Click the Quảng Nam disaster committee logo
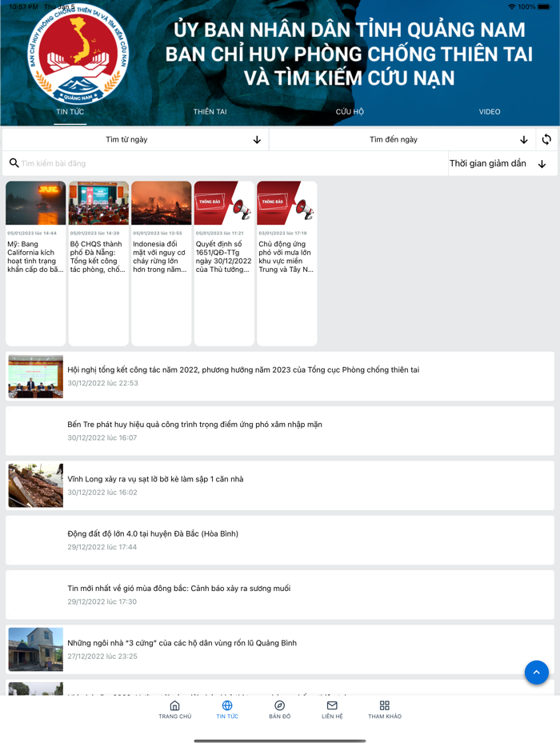The image size is (560, 747). coord(78,56)
